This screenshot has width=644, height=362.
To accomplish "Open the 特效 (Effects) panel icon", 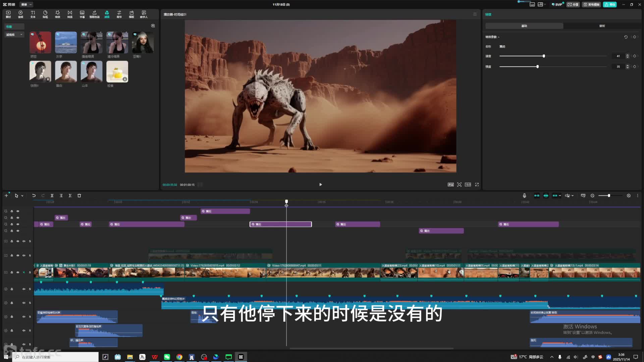I will [57, 14].
